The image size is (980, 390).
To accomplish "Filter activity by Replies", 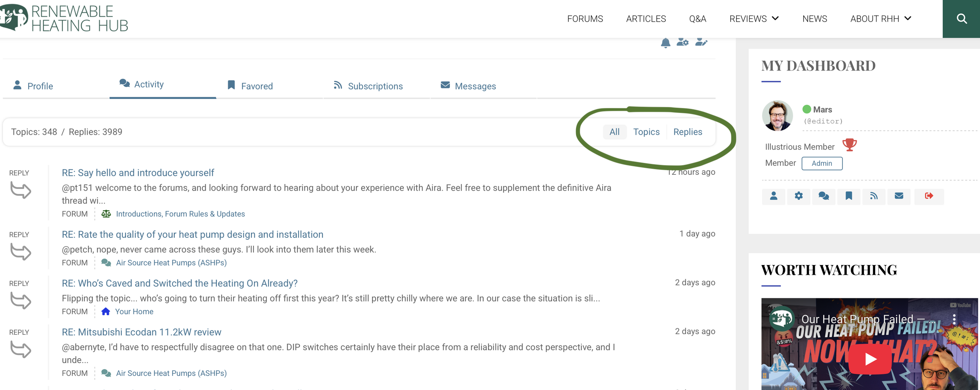I will 687,132.
